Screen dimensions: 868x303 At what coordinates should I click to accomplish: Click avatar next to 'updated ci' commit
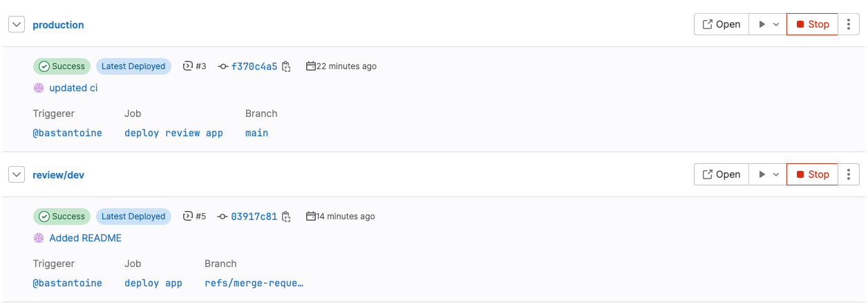[39, 88]
